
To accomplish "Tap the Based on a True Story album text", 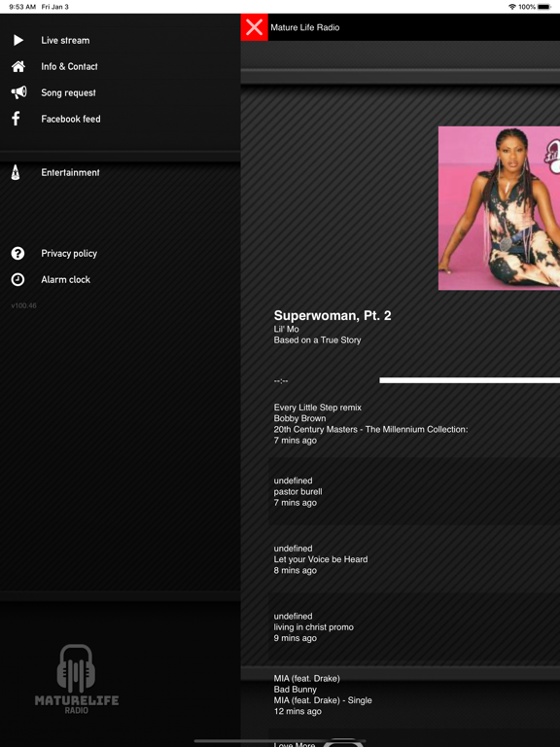I will coord(317,340).
